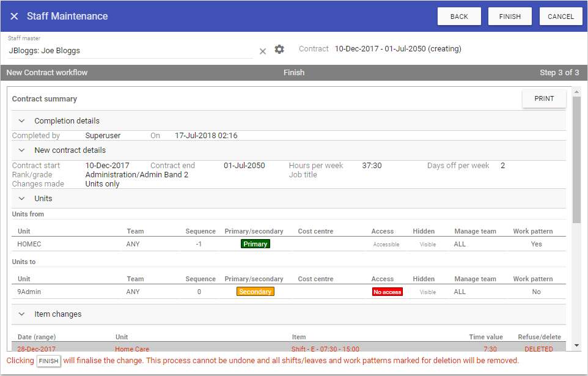Click the FINISH button in header
Screen dimensions: 588x376
coord(510,17)
